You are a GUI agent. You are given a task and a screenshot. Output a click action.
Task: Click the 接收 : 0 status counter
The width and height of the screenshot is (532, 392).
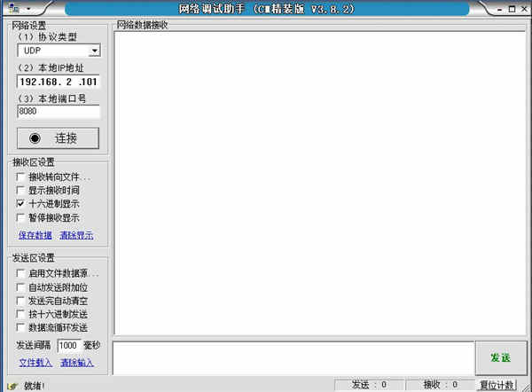pyautogui.click(x=441, y=385)
